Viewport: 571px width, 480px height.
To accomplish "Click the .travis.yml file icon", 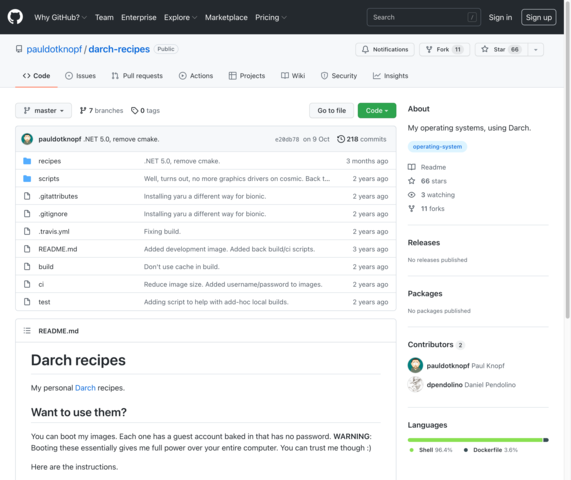I will point(27,231).
